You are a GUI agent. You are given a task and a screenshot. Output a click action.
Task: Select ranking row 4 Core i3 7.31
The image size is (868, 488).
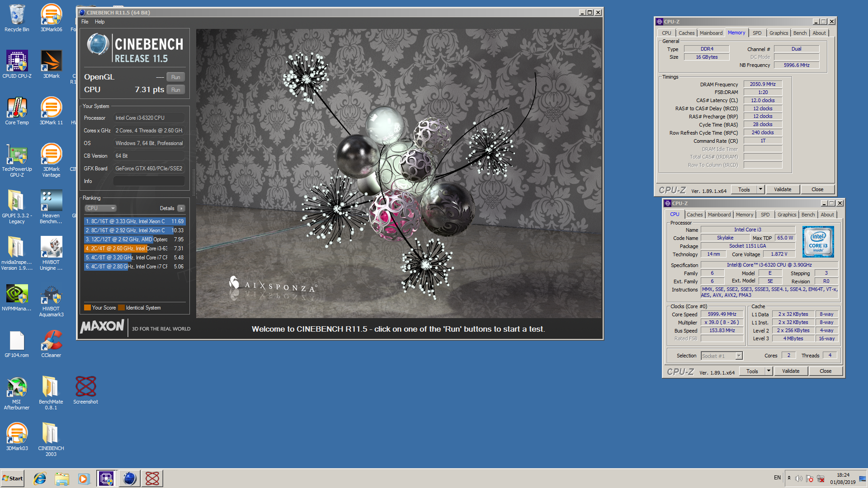[x=135, y=249]
